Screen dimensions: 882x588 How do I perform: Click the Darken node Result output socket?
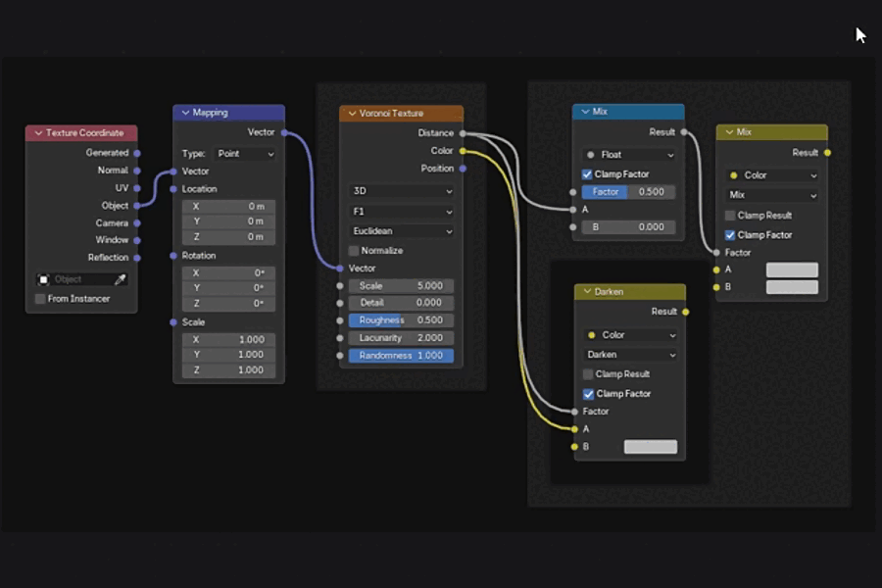coord(686,312)
